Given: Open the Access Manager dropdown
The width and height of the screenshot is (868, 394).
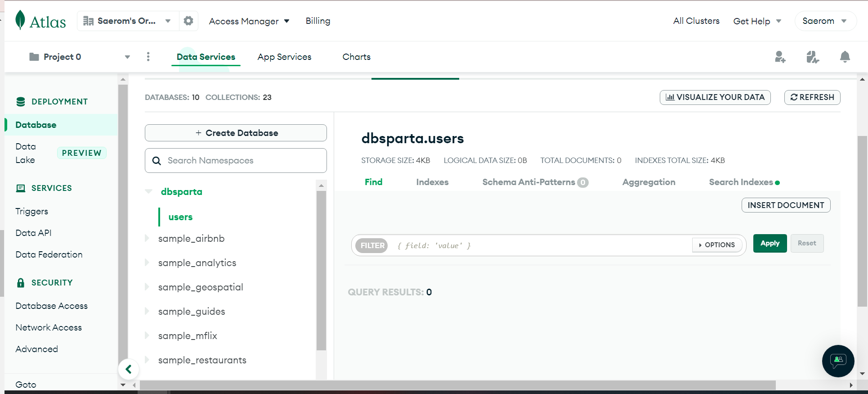Looking at the screenshot, I should tap(249, 21).
